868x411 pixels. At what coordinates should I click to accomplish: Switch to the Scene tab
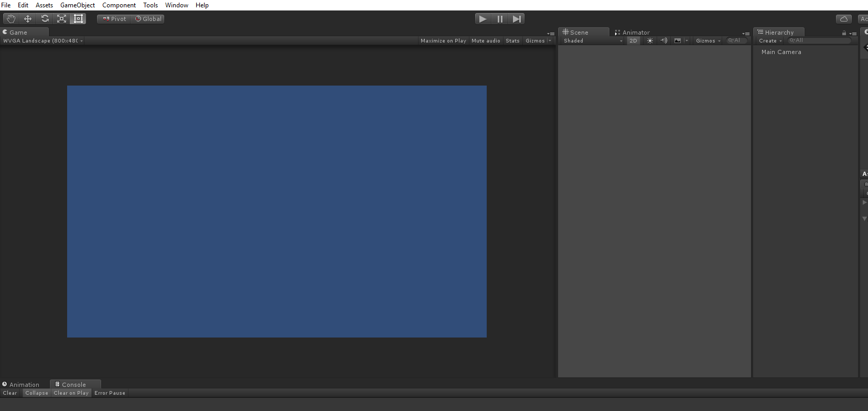584,32
